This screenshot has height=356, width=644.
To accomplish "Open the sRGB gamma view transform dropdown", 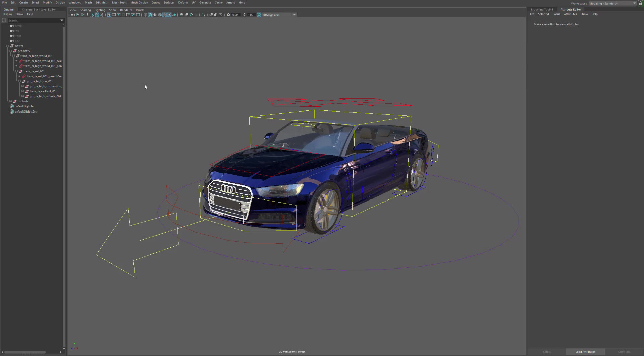I will tap(279, 15).
